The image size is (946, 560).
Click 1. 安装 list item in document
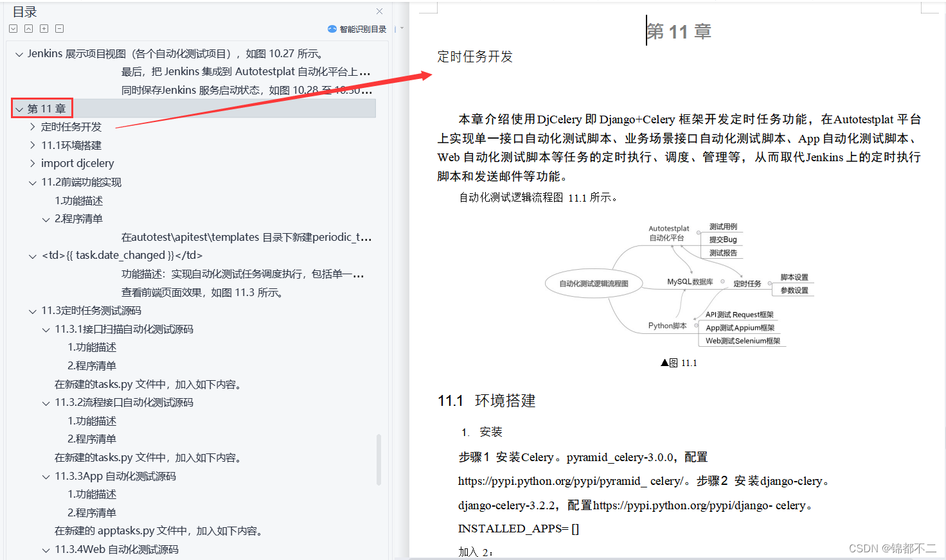tap(482, 432)
